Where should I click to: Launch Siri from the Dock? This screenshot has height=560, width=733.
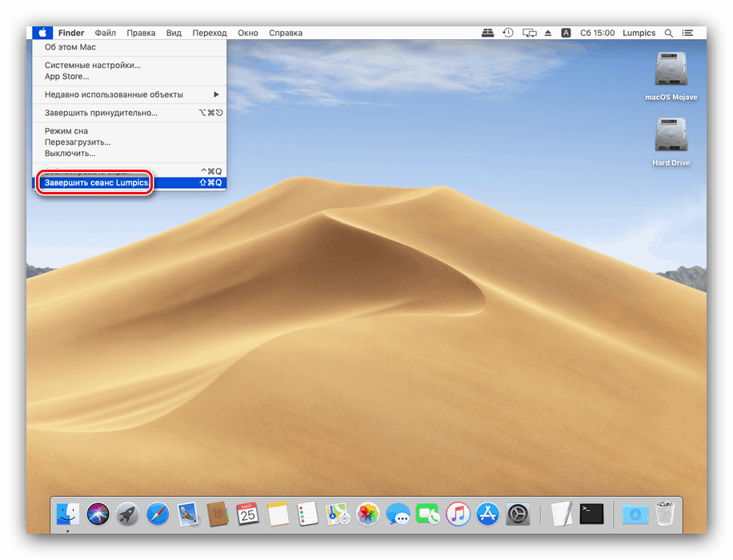[x=98, y=514]
